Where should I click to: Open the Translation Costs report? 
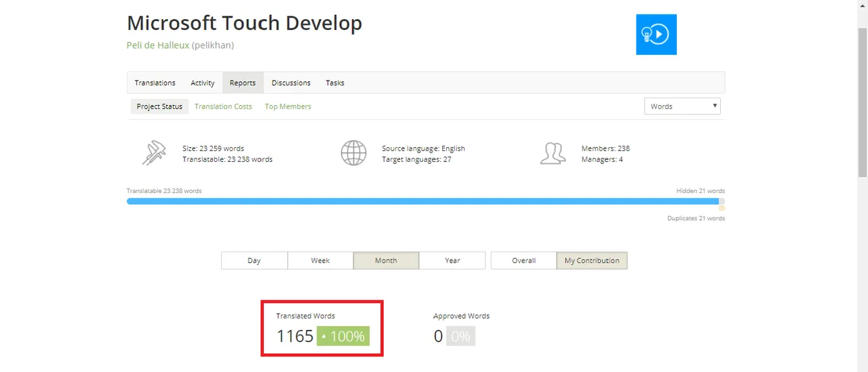tap(223, 106)
